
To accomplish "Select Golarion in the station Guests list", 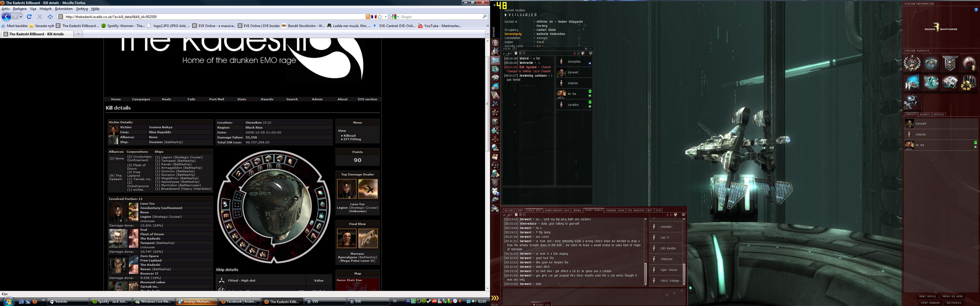I will pos(941,134).
